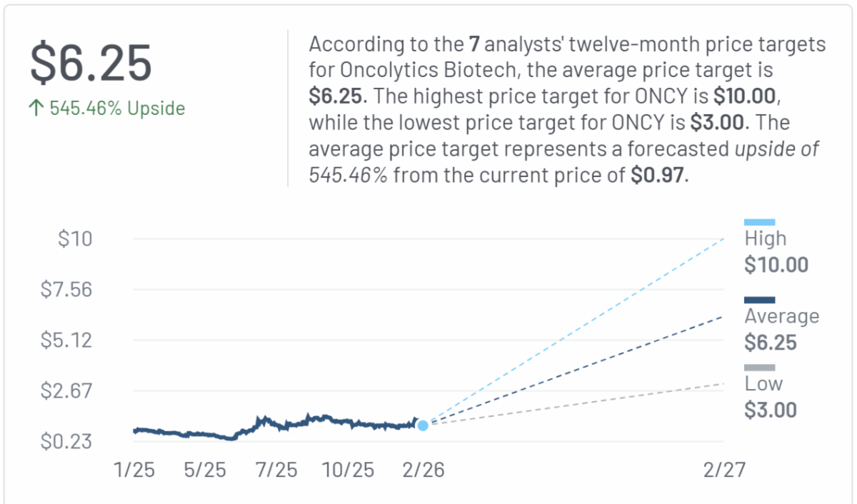Screen dimensions: 857x504
Task: Click the Average $6.25 legend label
Action: (781, 329)
